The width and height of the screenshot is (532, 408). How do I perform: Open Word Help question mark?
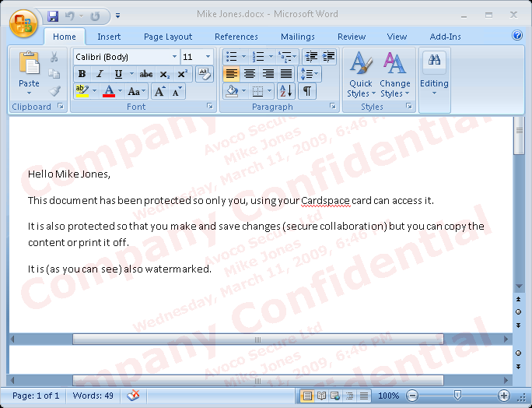tap(517, 36)
